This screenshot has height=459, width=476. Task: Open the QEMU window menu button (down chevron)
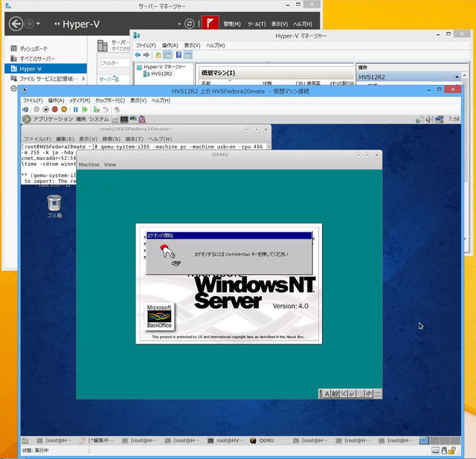tap(358, 155)
